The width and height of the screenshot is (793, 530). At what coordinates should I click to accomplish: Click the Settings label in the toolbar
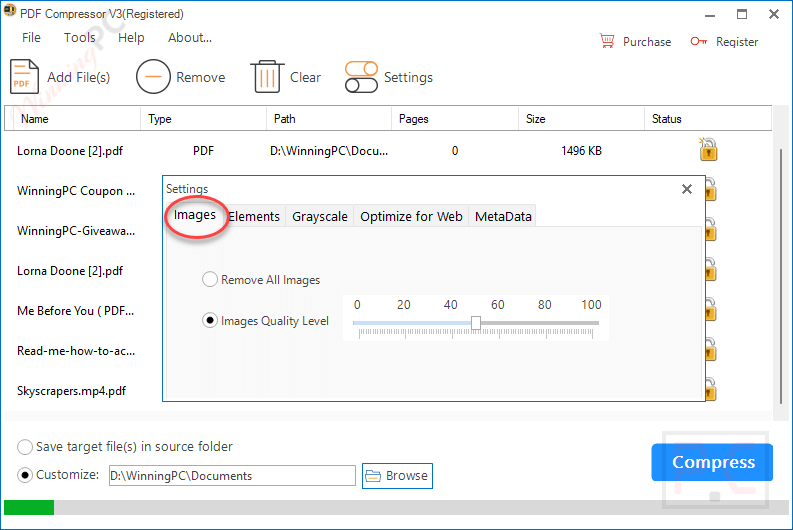408,77
